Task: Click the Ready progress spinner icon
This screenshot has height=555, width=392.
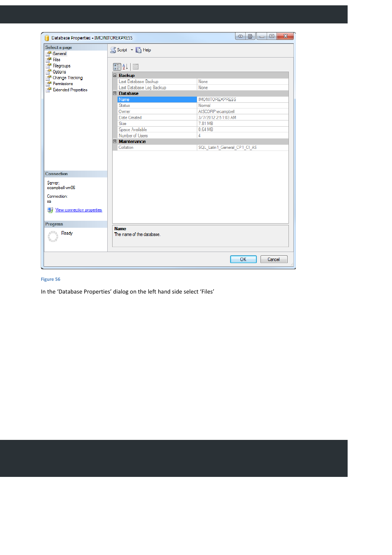Action: pos(53,236)
